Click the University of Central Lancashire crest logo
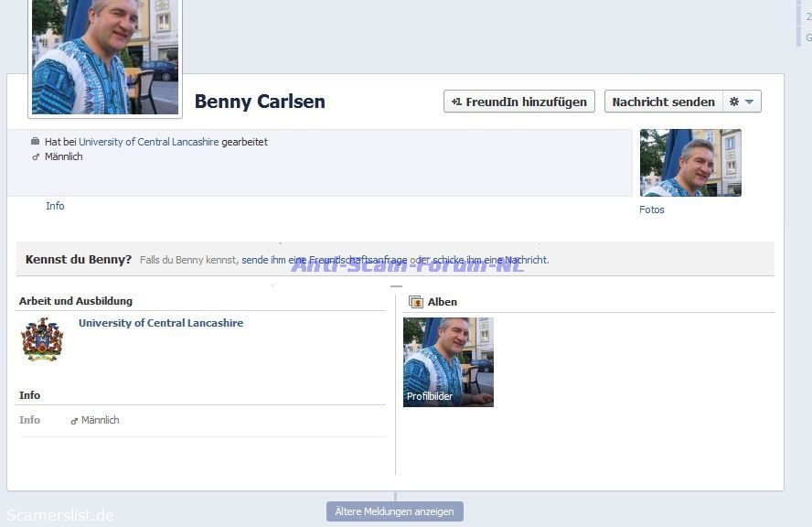 point(42,339)
